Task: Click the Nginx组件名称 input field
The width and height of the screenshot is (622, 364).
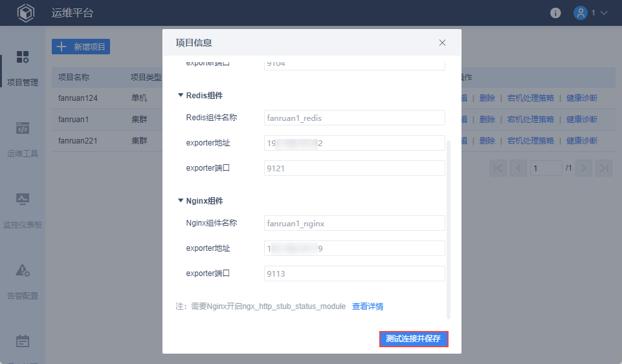Action: coord(354,224)
